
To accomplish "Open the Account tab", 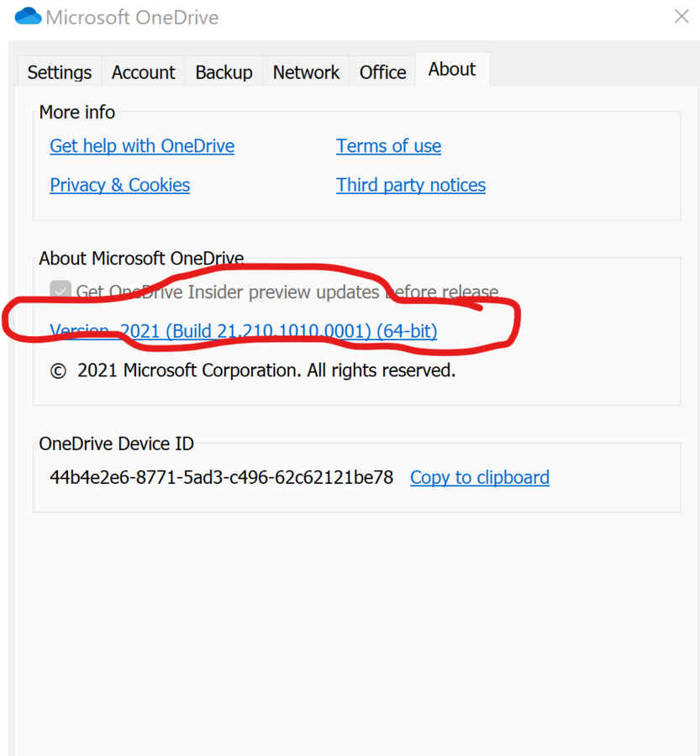I will coord(144,72).
